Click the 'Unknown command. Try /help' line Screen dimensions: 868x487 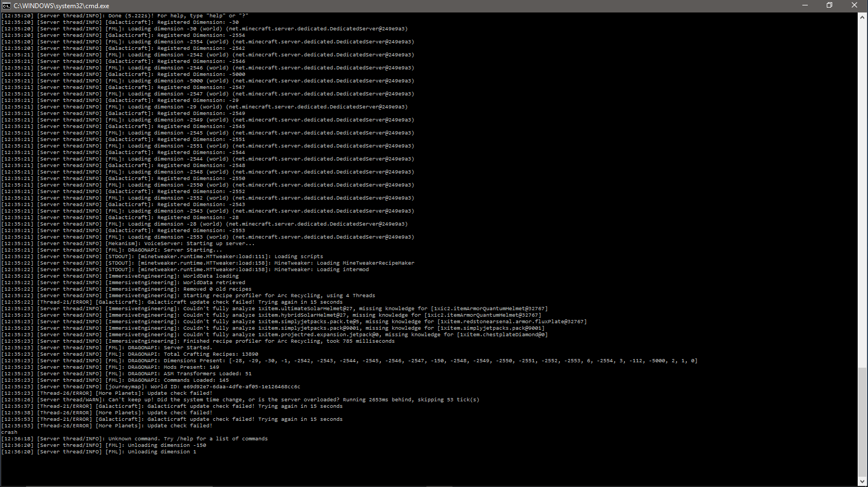point(135,439)
